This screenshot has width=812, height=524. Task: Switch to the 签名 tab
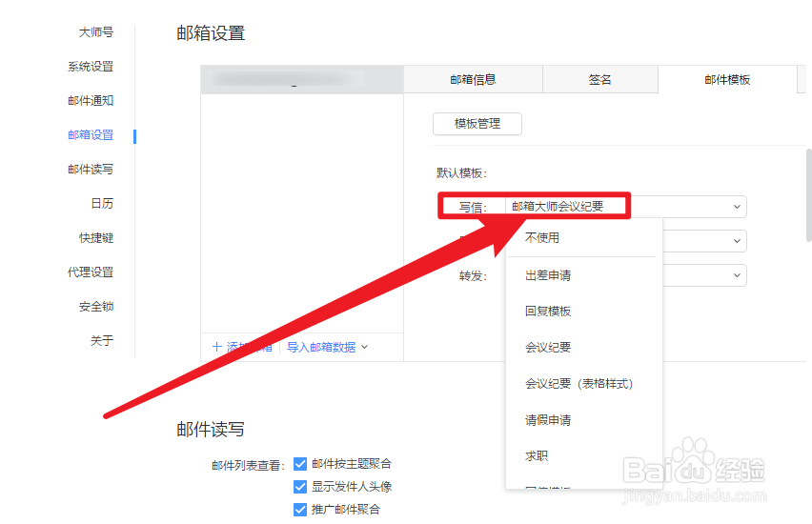tap(600, 79)
